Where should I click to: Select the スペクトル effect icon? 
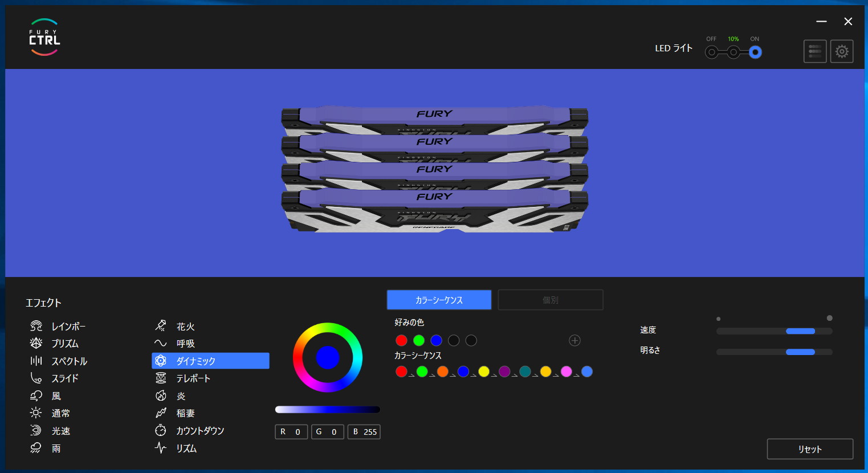36,361
